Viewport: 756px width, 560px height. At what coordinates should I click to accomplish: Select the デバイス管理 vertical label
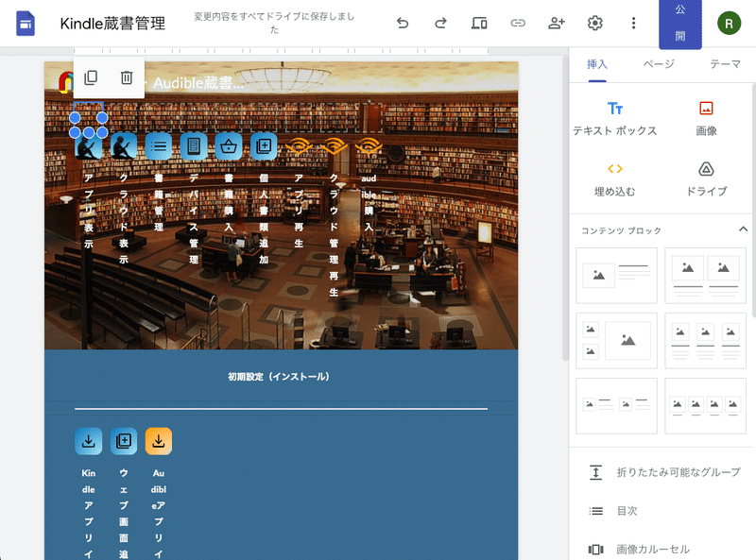click(x=194, y=219)
